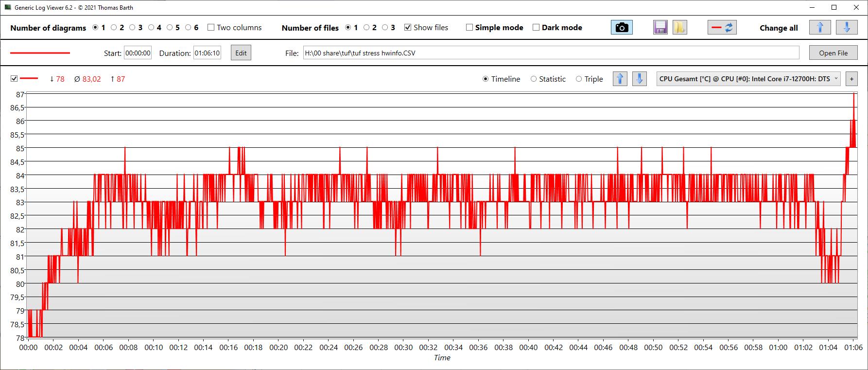Click the red line color swatch near Start
Viewport: 868px width, 370px height.
40,53
